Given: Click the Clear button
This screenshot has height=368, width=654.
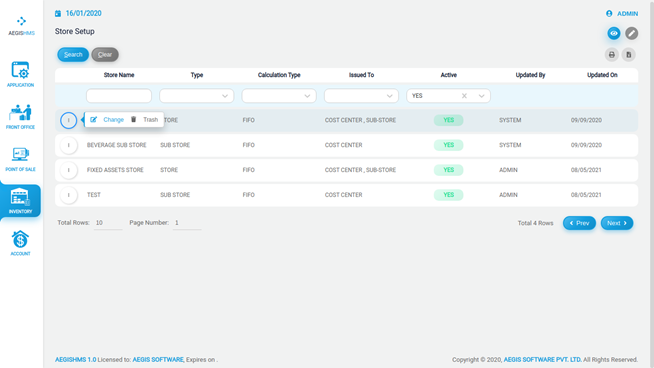Looking at the screenshot, I should (x=105, y=55).
